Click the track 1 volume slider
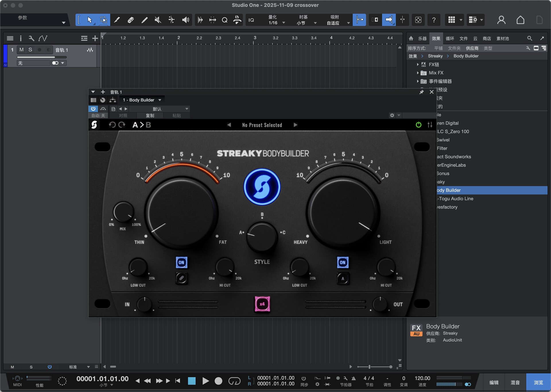The height and width of the screenshot is (392, 551). pos(42,57)
